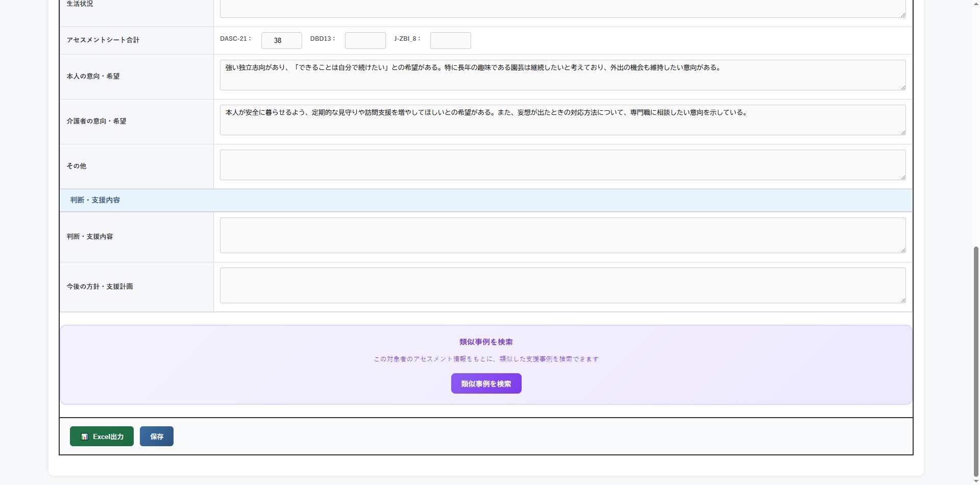Click resize handle of 介護者の意向・希望 text area

pyautogui.click(x=902, y=132)
